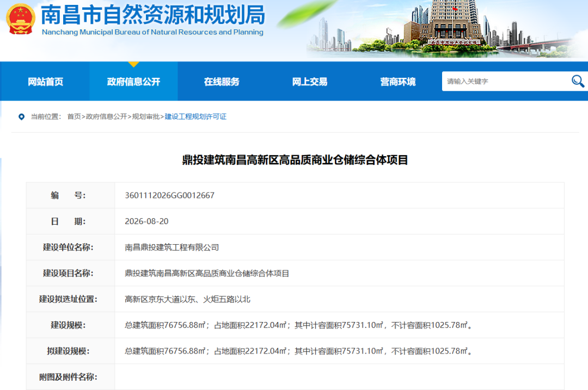Click the 当前位置 breadcrumb label
The image size is (588, 390).
pyautogui.click(x=45, y=116)
